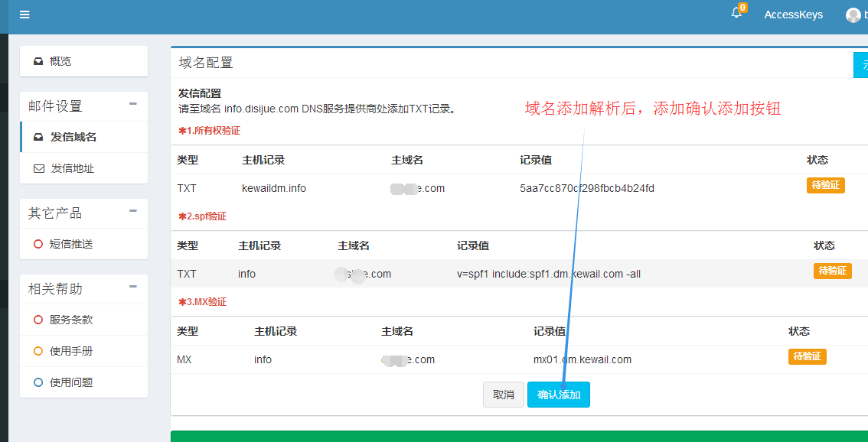Click the TXT type in the spf row
This screenshot has width=868, height=442.
(187, 274)
